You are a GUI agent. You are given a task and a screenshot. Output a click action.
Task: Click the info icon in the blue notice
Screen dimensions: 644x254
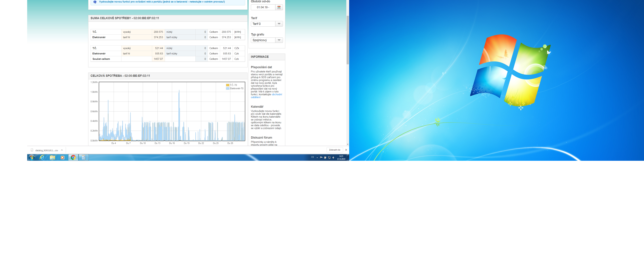click(95, 2)
